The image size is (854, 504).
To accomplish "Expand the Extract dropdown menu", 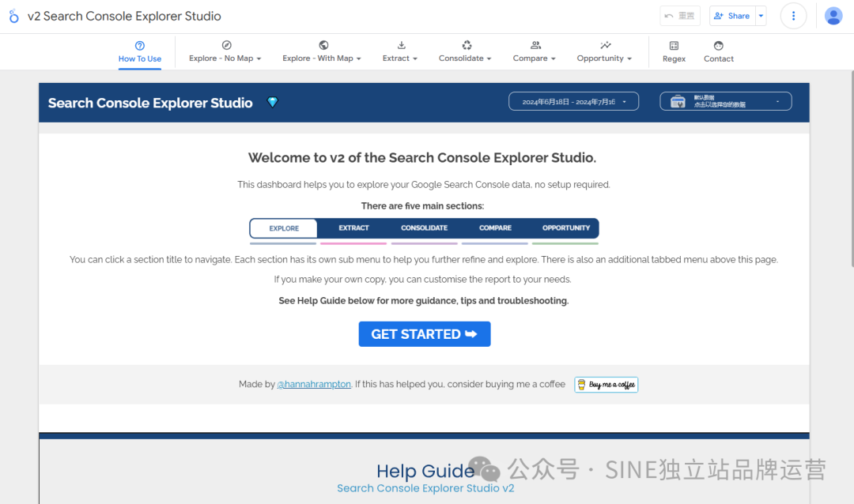I will coord(400,58).
